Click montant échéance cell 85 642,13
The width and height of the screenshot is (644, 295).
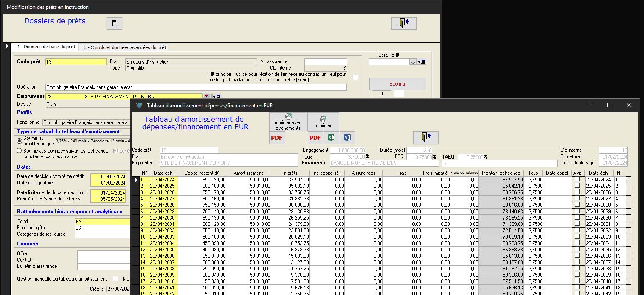click(x=501, y=186)
